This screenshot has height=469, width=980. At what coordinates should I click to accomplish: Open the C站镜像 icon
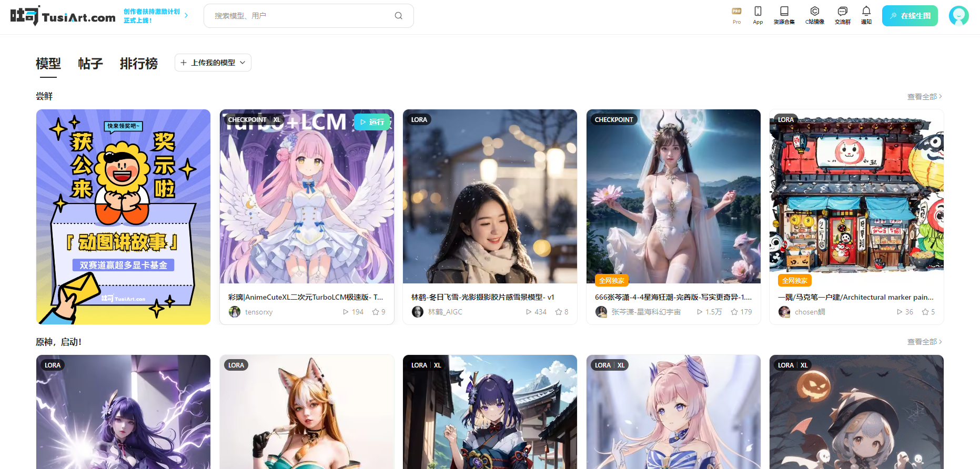coord(814,16)
